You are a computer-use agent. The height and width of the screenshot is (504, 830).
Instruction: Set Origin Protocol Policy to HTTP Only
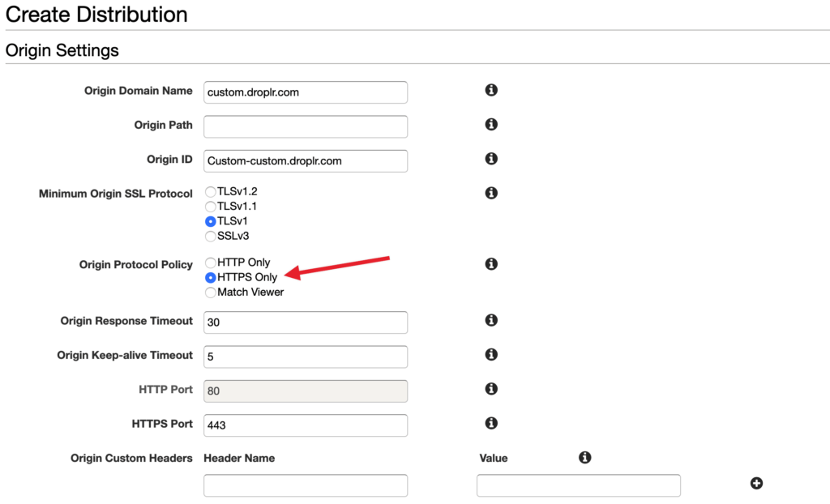(x=210, y=263)
